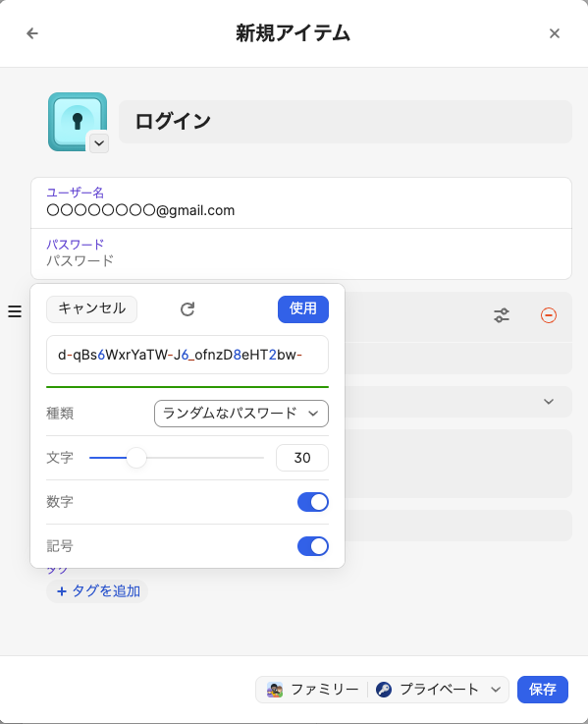Open icon chooser chevron below login icon
This screenshot has height=724, width=588.
[x=99, y=143]
